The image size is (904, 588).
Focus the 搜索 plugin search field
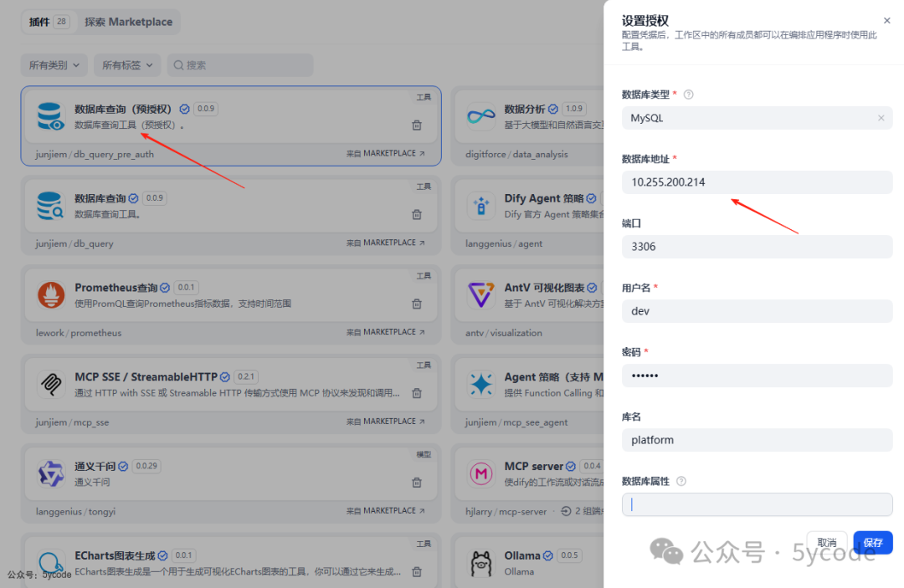[x=240, y=65]
